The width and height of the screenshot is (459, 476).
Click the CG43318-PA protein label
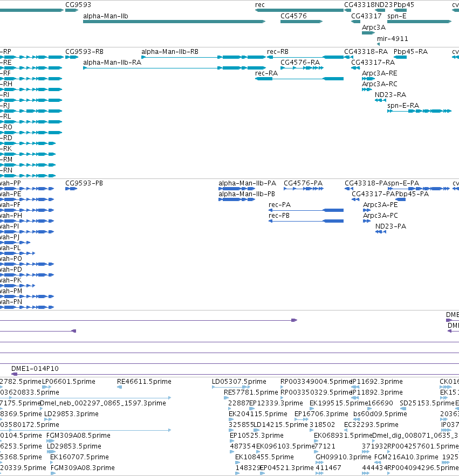(366, 183)
